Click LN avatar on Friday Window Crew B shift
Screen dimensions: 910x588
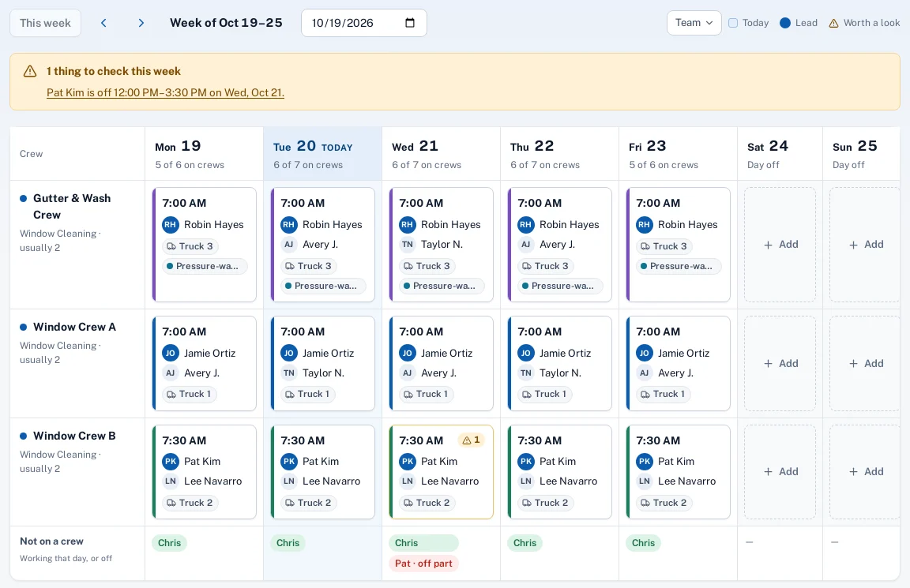click(x=645, y=481)
